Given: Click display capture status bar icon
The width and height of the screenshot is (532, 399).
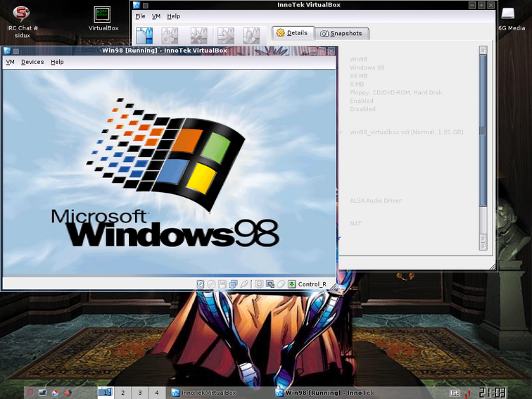Looking at the screenshot, I should coord(259,284).
